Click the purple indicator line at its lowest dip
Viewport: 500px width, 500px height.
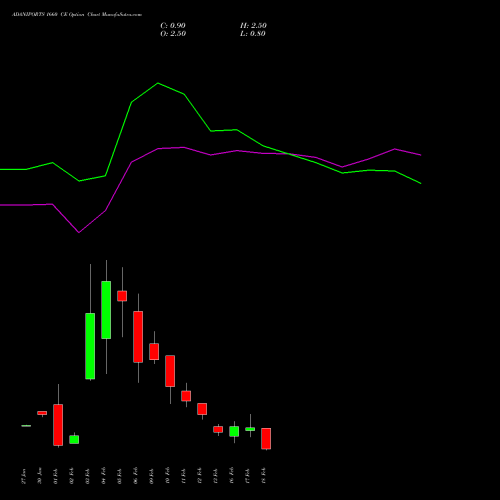point(79,232)
